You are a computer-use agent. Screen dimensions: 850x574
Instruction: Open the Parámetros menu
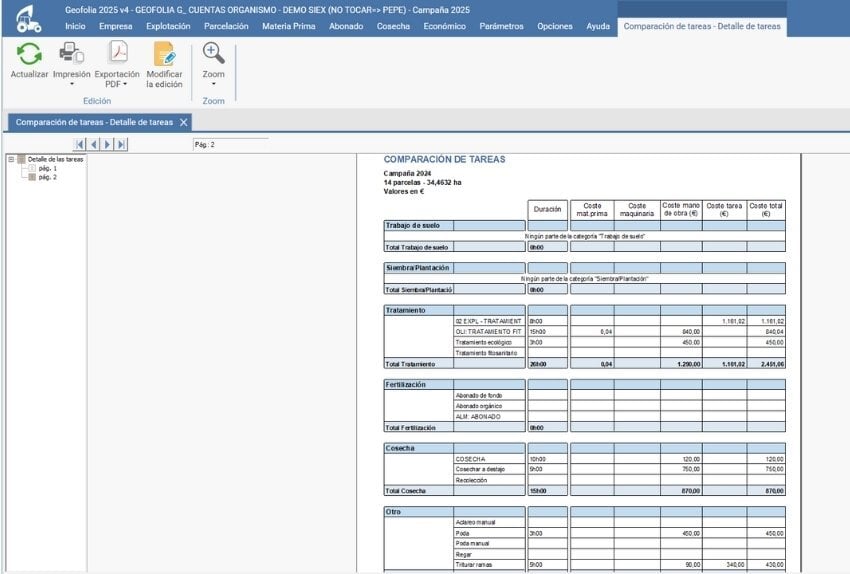[501, 26]
